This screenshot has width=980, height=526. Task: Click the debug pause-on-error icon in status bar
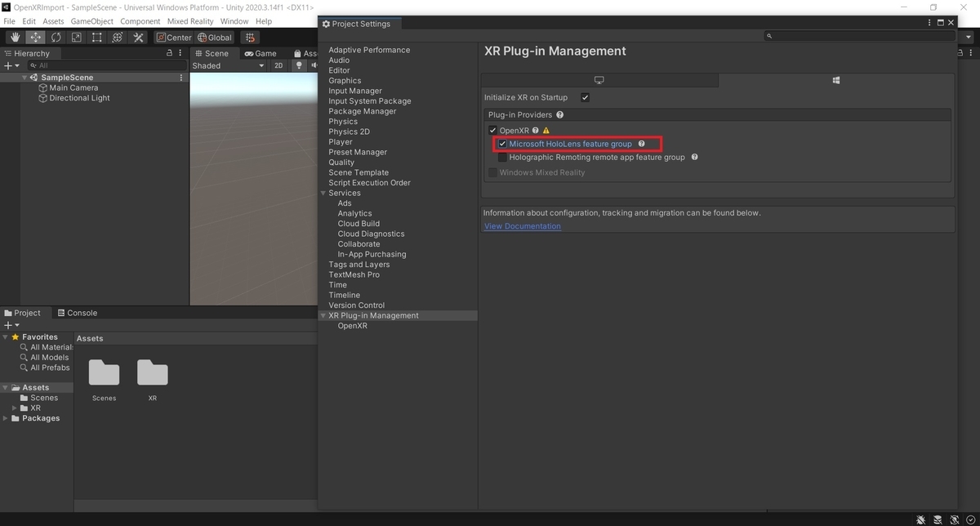921,519
